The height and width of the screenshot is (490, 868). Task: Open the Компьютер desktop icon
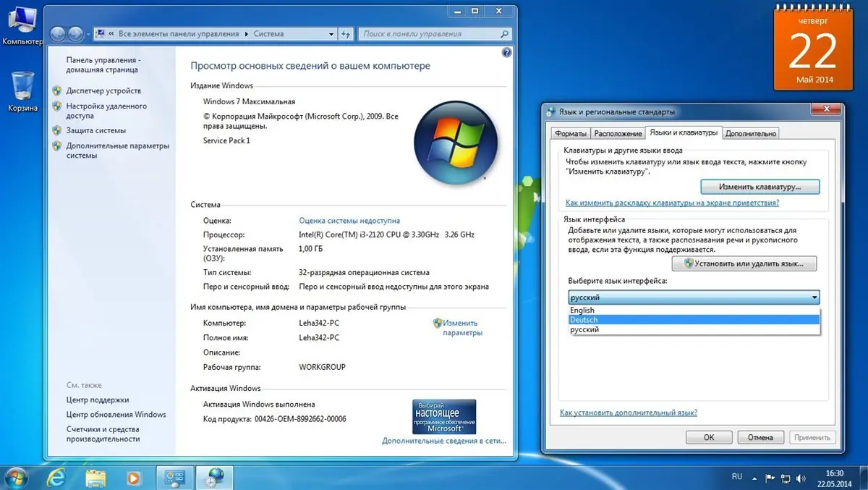coord(22,25)
